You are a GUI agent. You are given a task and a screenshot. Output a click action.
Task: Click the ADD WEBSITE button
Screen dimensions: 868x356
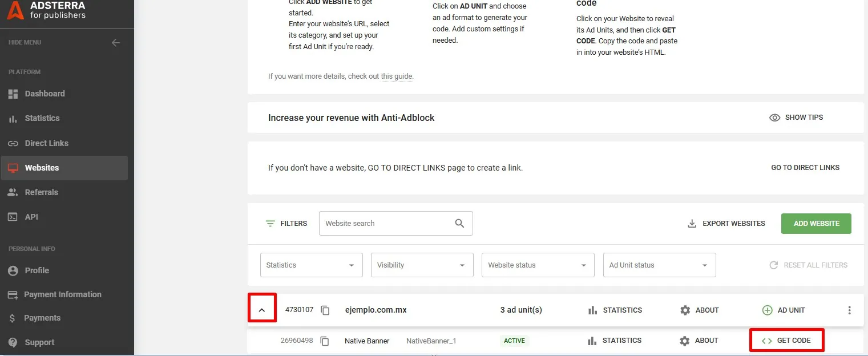point(816,223)
